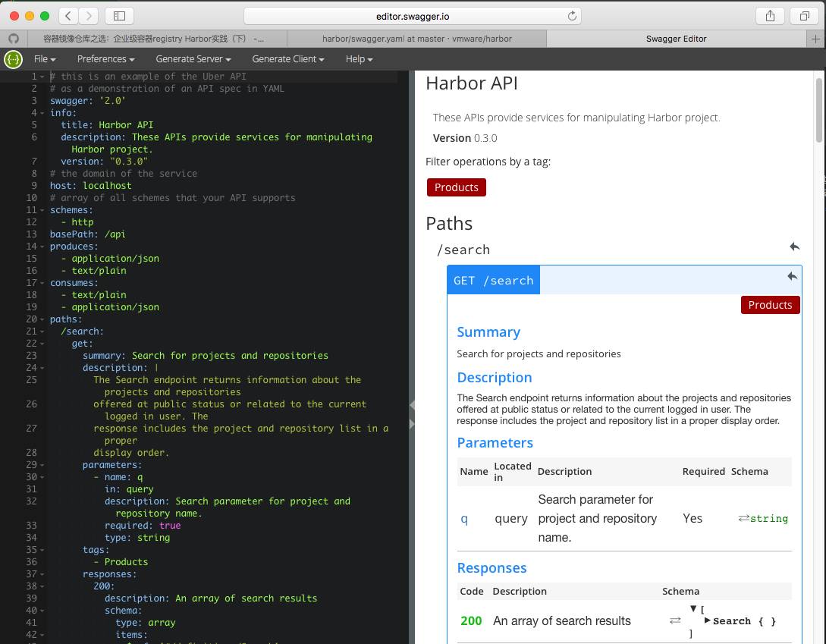Viewport: 826px width, 644px height.
Task: Fold the produces block at line 14
Action: click(42, 247)
